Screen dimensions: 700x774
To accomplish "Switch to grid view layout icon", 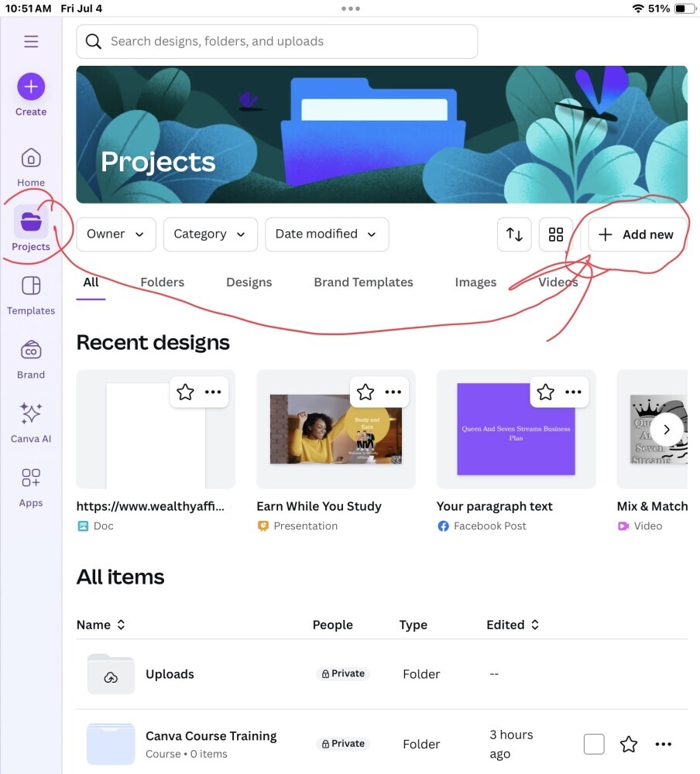I will (x=556, y=235).
